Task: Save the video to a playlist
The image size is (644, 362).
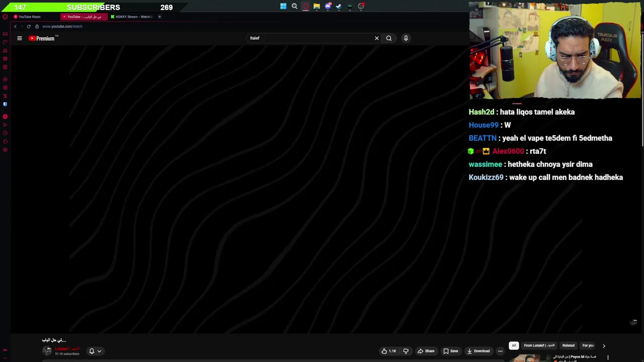Action: click(451, 351)
